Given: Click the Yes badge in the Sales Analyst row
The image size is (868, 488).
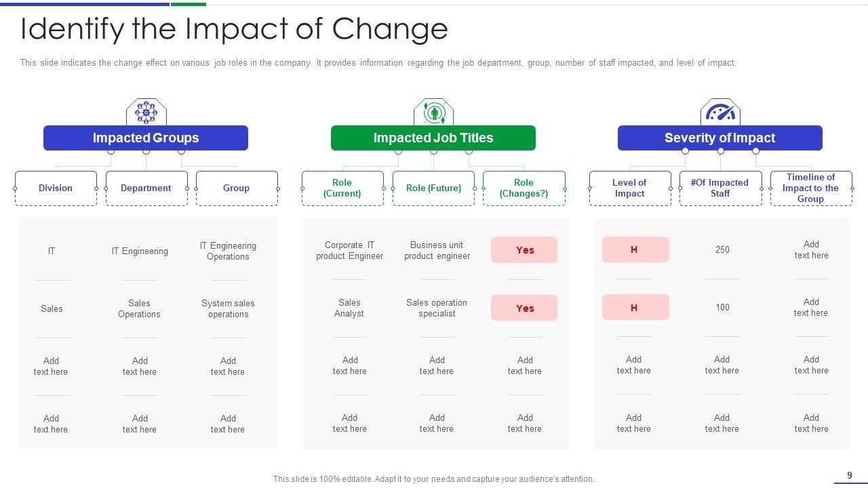Looking at the screenshot, I should (524, 308).
